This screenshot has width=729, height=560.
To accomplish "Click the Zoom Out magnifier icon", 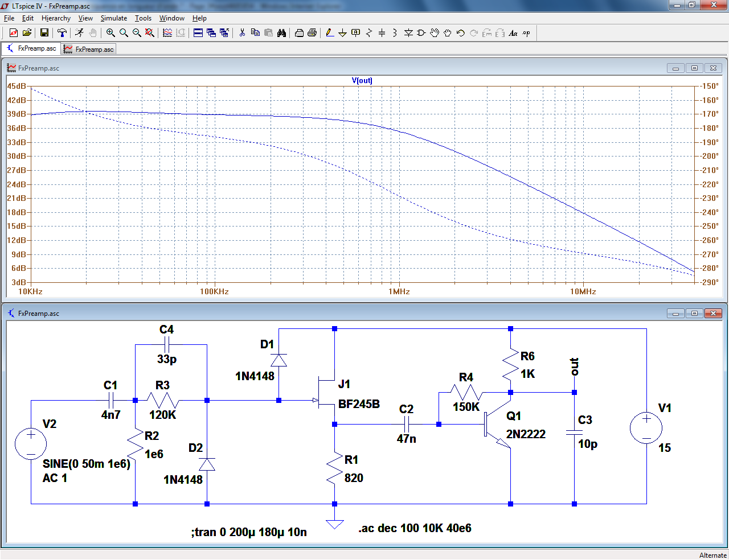I will (137, 33).
